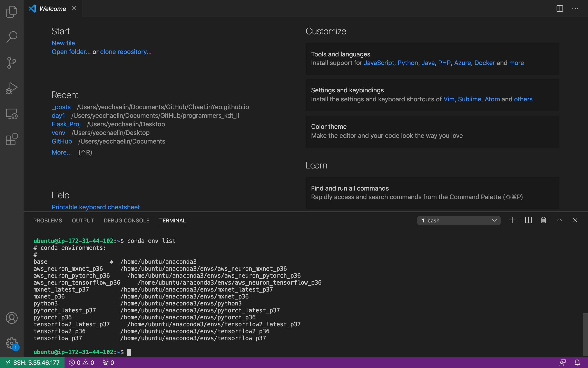This screenshot has width=588, height=368.
Task: Click 'conda env list' command text
Action: click(151, 241)
